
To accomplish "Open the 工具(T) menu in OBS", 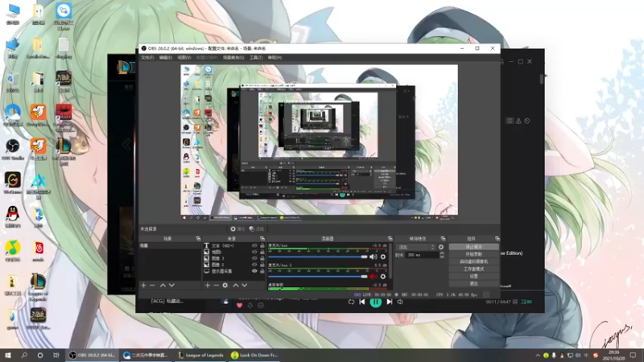I will coord(256,58).
